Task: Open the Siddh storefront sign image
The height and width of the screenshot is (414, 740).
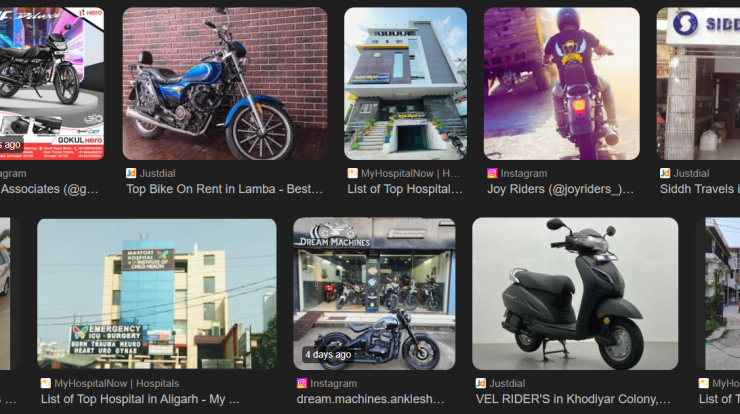Action: (x=698, y=84)
